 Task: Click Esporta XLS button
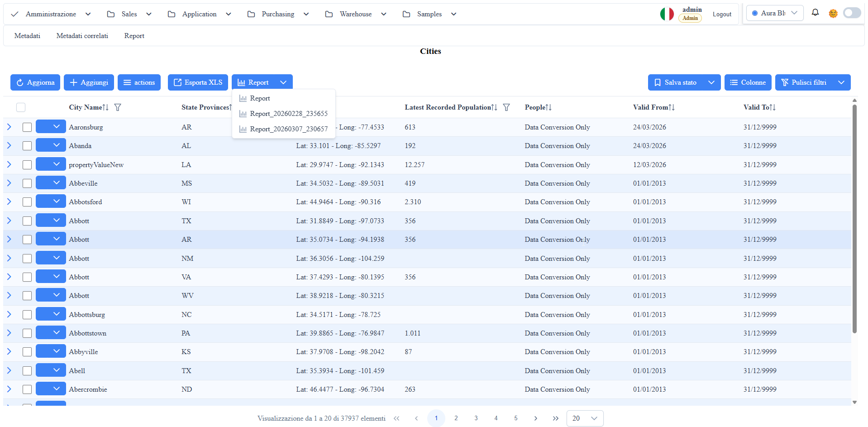pyautogui.click(x=198, y=82)
